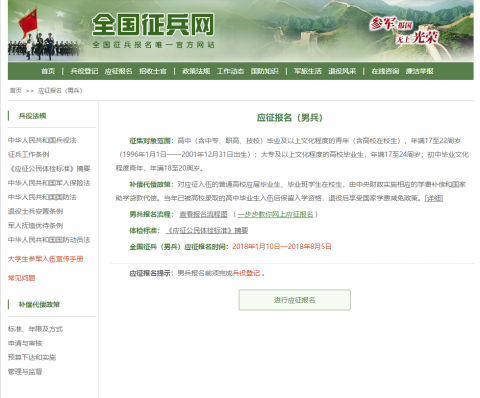Screen dimensions: 480x398
Task: Open the 中华人民共和国兵役法 sidebar link
Action: [42, 140]
